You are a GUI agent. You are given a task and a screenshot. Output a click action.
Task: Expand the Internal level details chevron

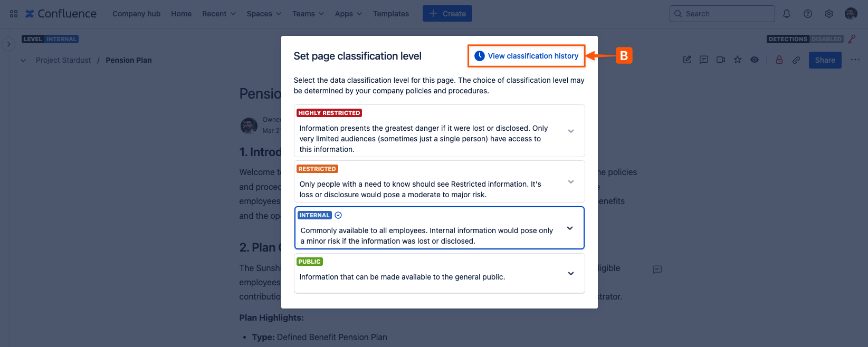point(570,228)
